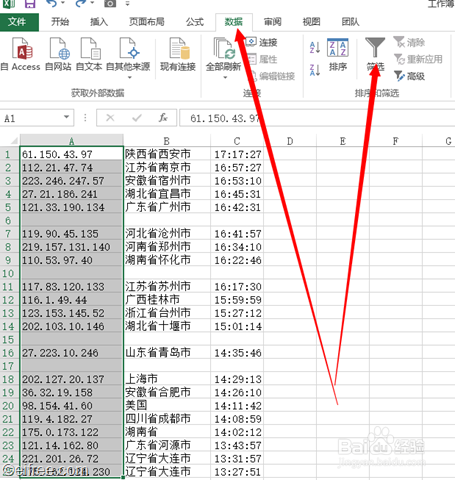Click the formula bar with 61.150.43.97
This screenshot has width=455, height=480.
click(x=317, y=118)
